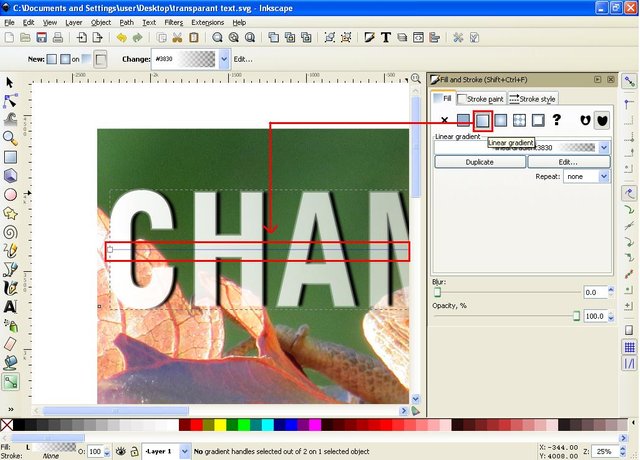Select the Ellipse tool
Screen dimensions: 640x460
[x=10, y=195]
